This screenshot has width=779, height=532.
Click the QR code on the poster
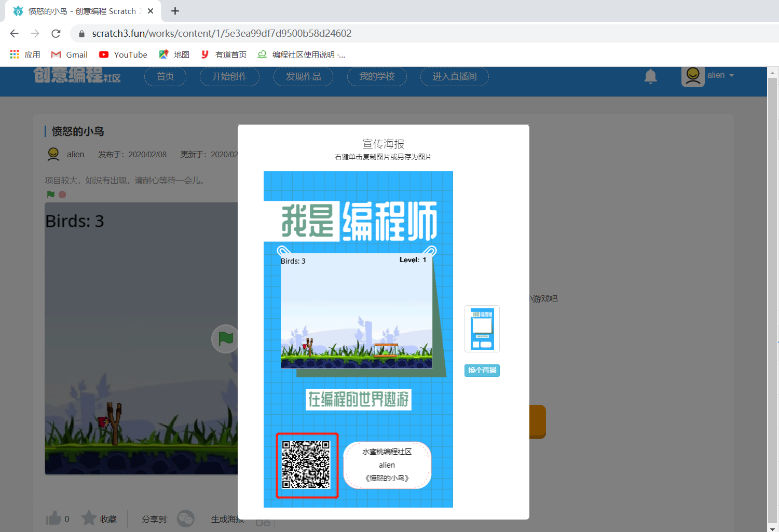(306, 465)
